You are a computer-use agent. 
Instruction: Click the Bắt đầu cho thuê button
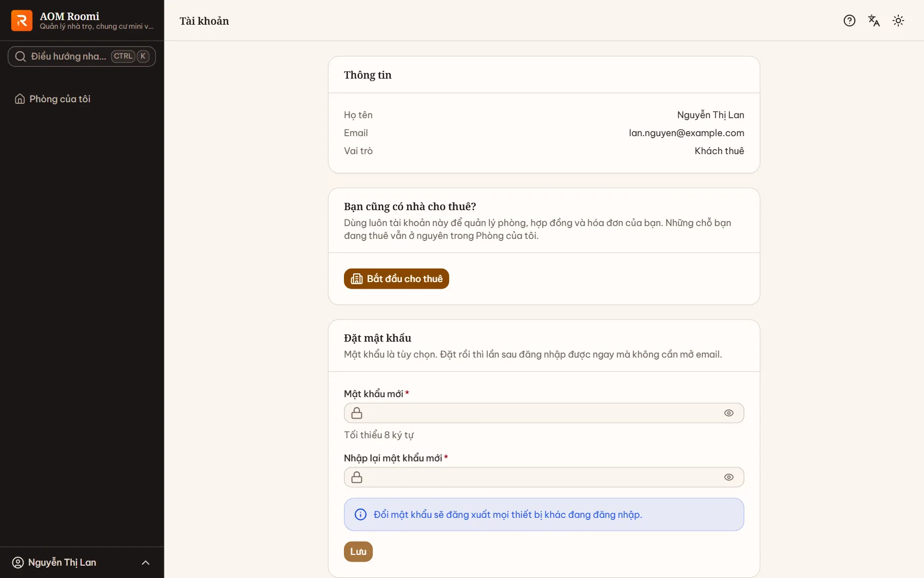click(x=396, y=278)
